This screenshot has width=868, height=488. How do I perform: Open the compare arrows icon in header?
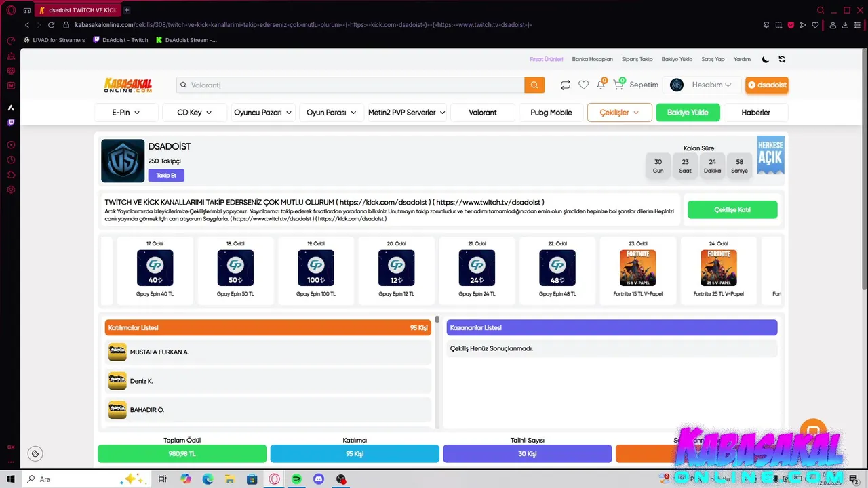[565, 85]
